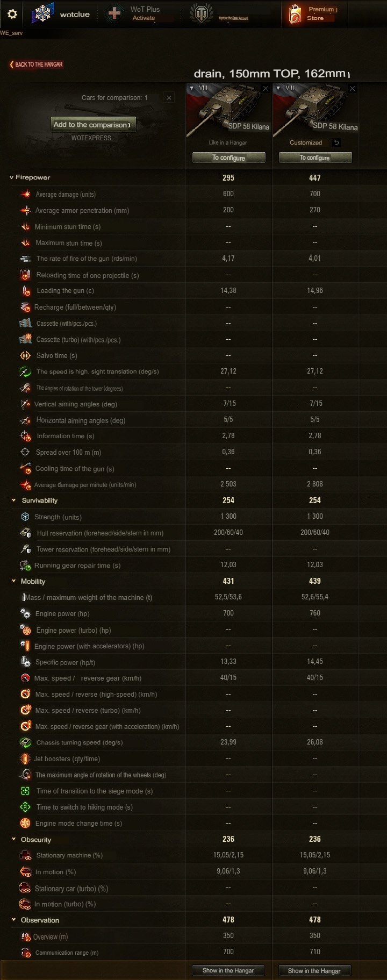Click the wotclue clan snowflake emblem
Image resolution: width=387 pixels, height=980 pixels.
point(42,14)
